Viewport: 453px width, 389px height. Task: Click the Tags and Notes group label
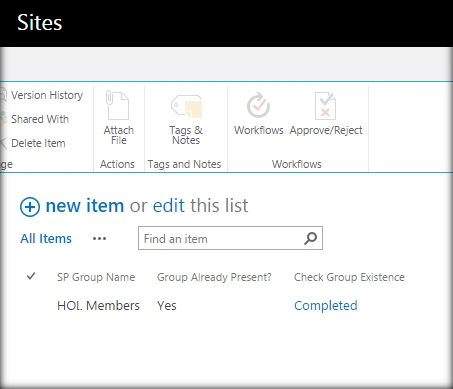click(184, 164)
